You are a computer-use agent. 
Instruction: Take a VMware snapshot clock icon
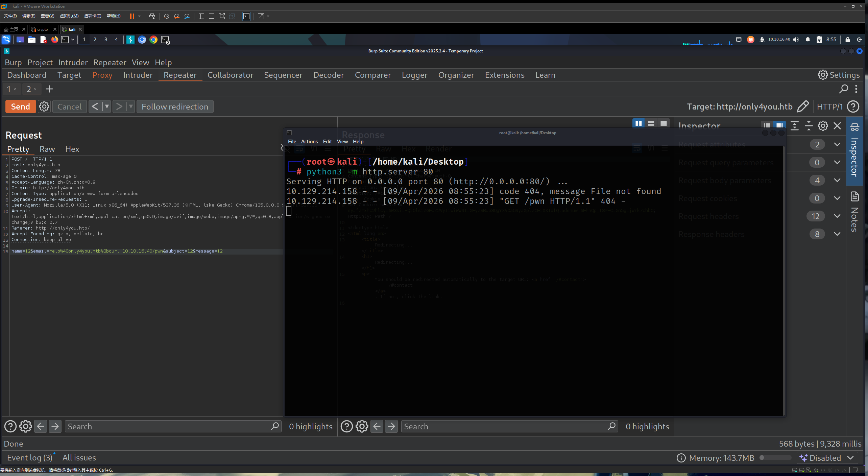[x=166, y=16]
